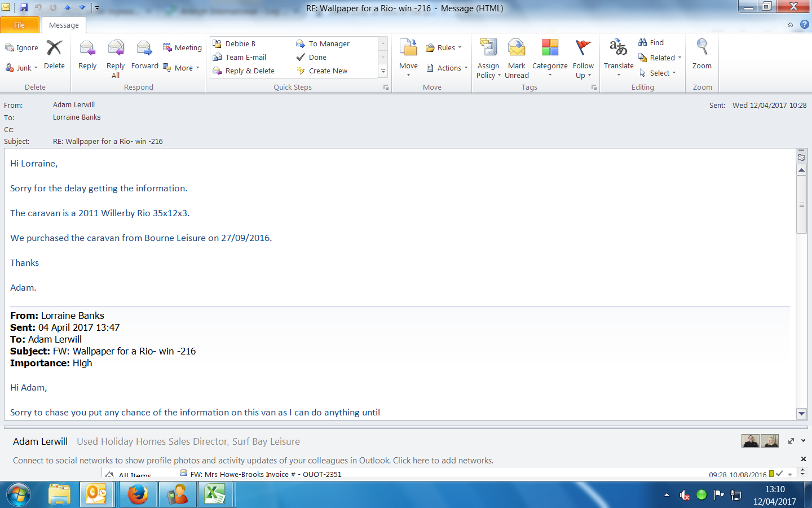Viewport: 812px width, 508px height.
Task: Expand the Quick Steps gallery
Action: coord(383,71)
